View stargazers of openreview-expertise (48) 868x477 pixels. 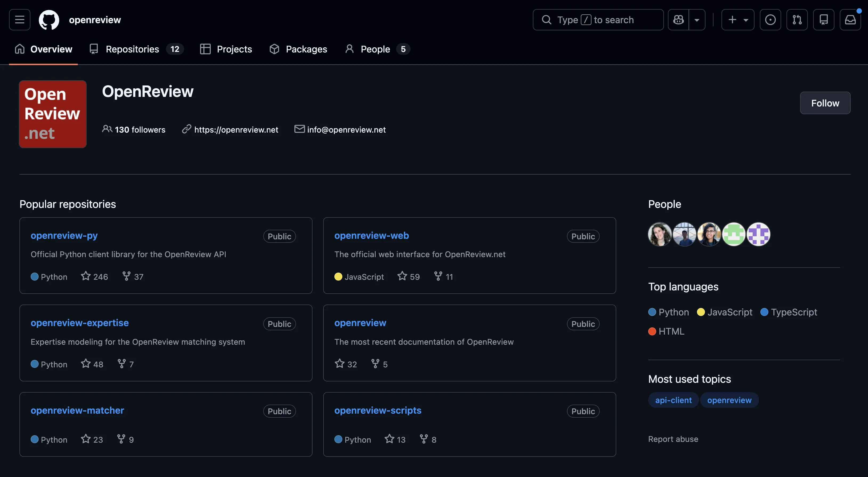tap(92, 364)
